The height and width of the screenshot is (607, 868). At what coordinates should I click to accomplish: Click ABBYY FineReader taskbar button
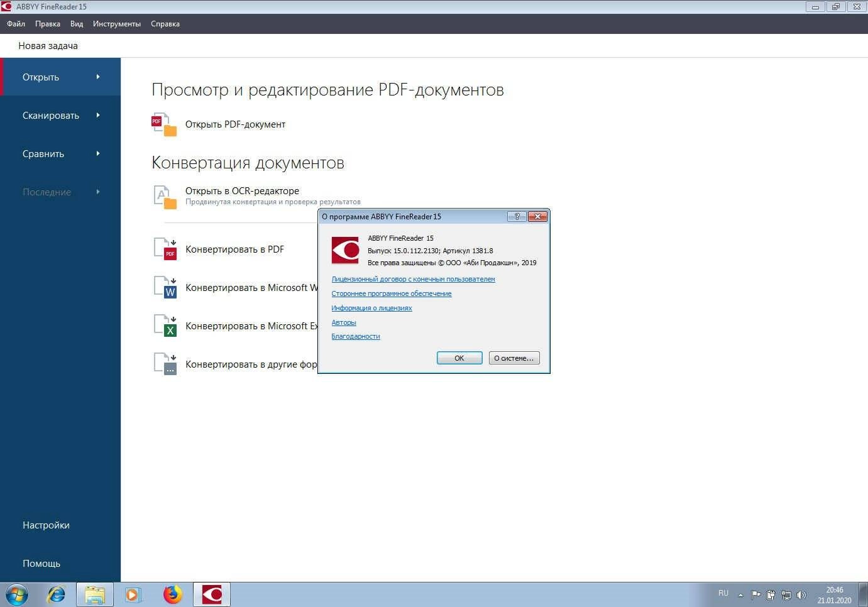(212, 594)
